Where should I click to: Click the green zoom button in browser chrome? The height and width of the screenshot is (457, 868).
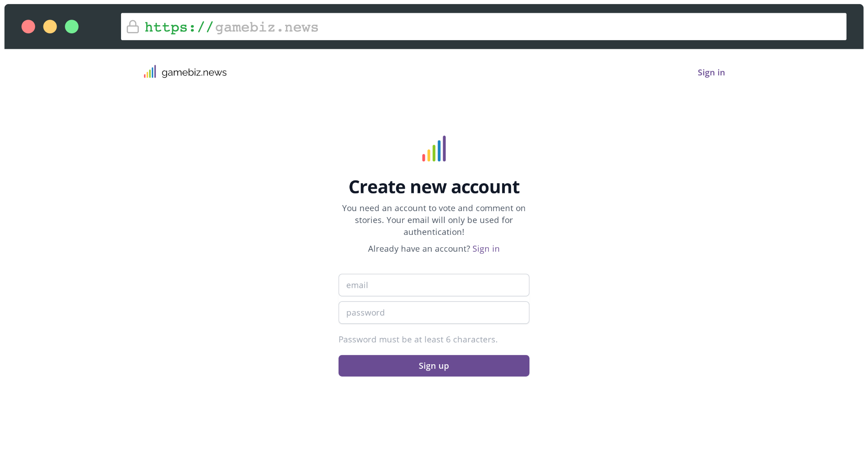(x=72, y=27)
